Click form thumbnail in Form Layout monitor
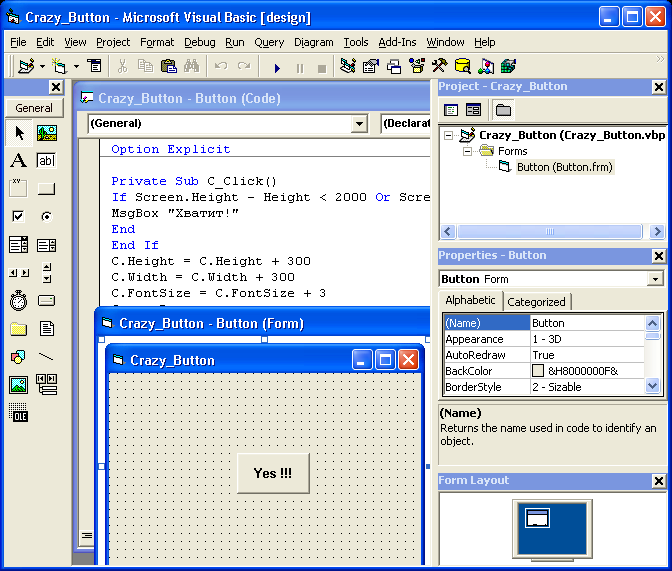The image size is (672, 571). click(537, 517)
